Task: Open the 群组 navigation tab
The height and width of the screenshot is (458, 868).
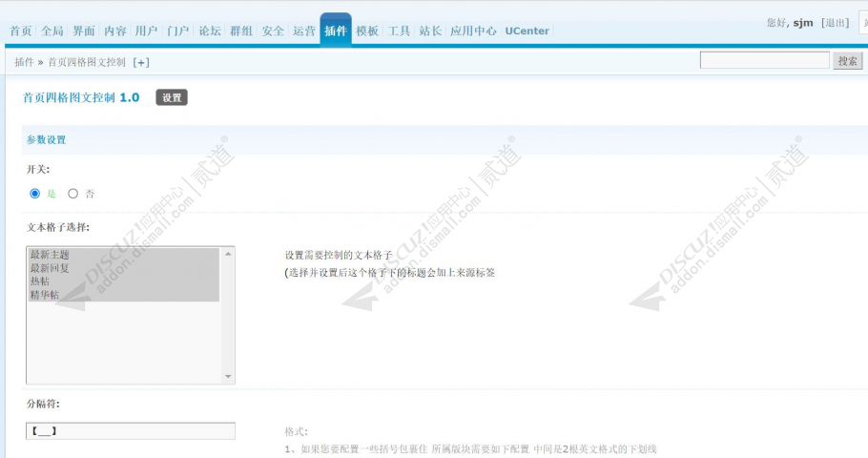Action: pyautogui.click(x=241, y=31)
